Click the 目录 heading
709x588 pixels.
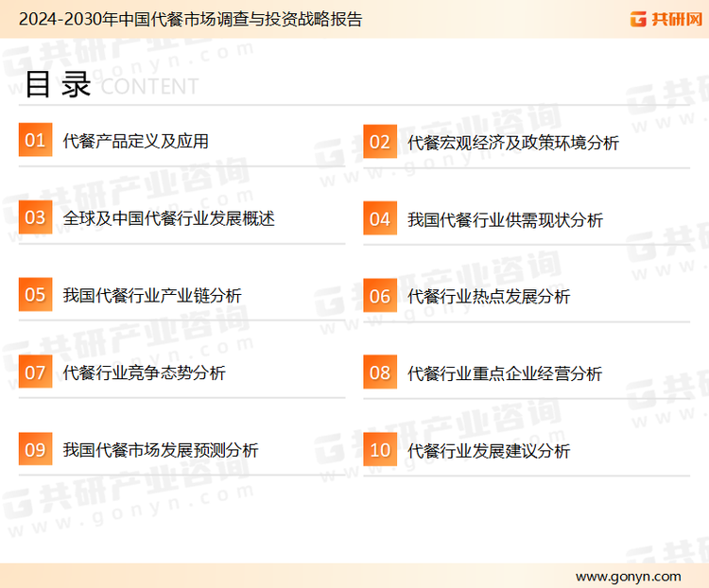pos(58,84)
